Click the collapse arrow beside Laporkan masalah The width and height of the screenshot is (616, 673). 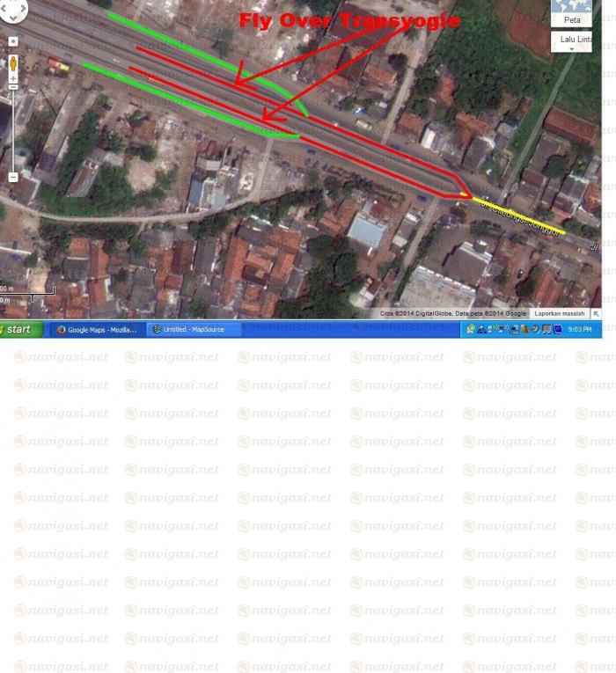596,312
